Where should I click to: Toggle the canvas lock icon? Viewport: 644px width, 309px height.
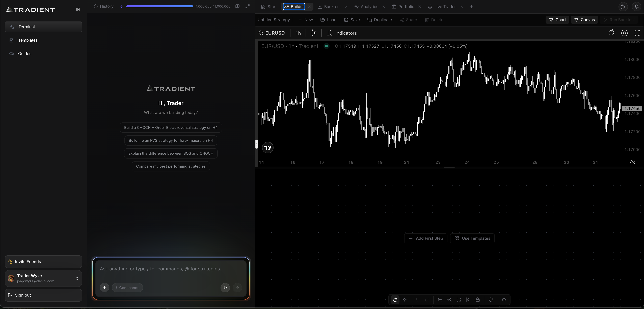coord(477,299)
